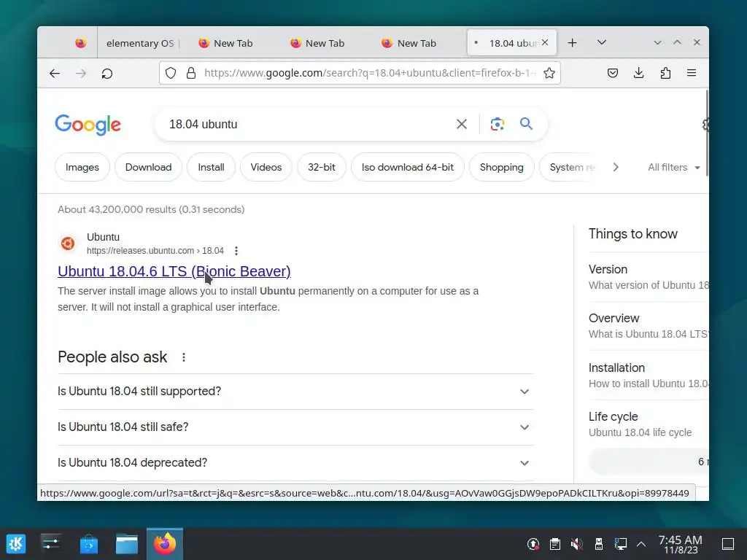The width and height of the screenshot is (747, 560).
Task: Open the Dolphin file manager
Action: point(127,543)
